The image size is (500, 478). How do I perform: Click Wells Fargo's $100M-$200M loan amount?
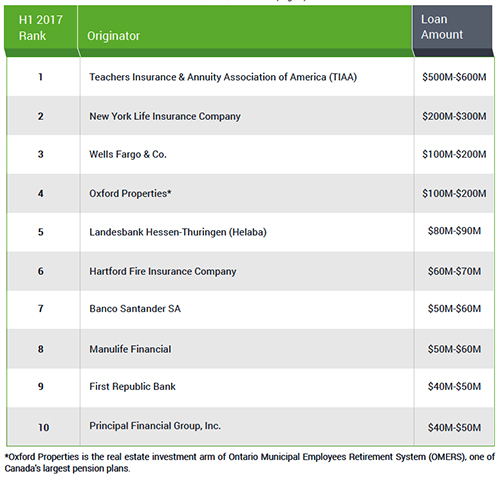(454, 154)
